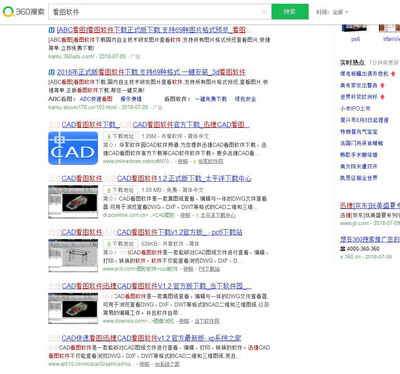This screenshot has width=400, height=374.
Task: Click the blue CAD logo thumbnail
Action: pos(73,148)
